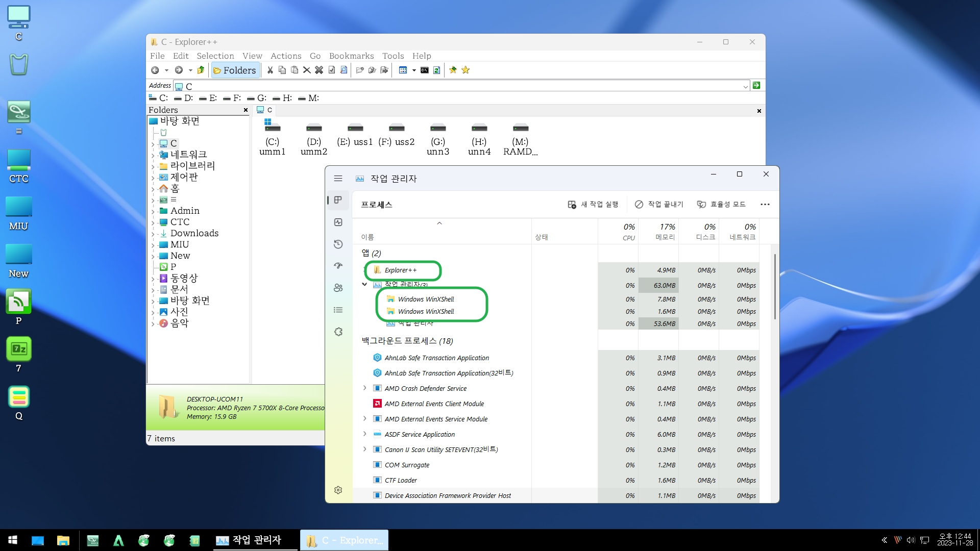
Task: Click the Paste clipboard icon
Action: coord(295,70)
